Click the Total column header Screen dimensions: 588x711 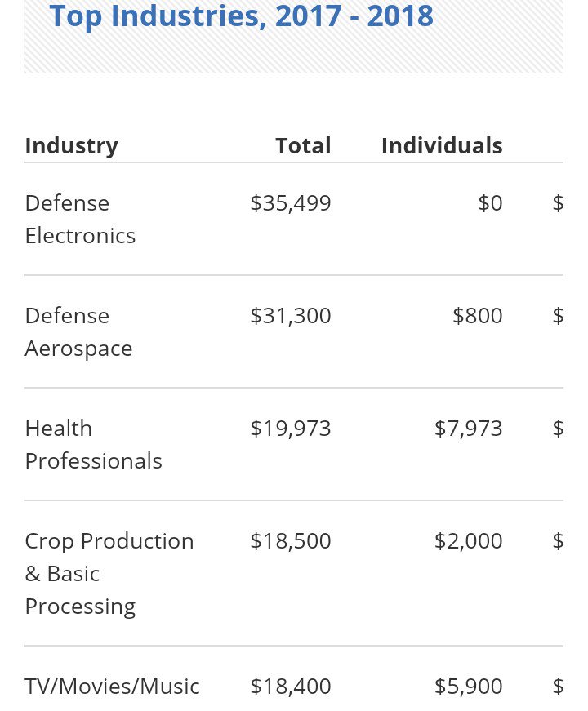pyautogui.click(x=303, y=146)
